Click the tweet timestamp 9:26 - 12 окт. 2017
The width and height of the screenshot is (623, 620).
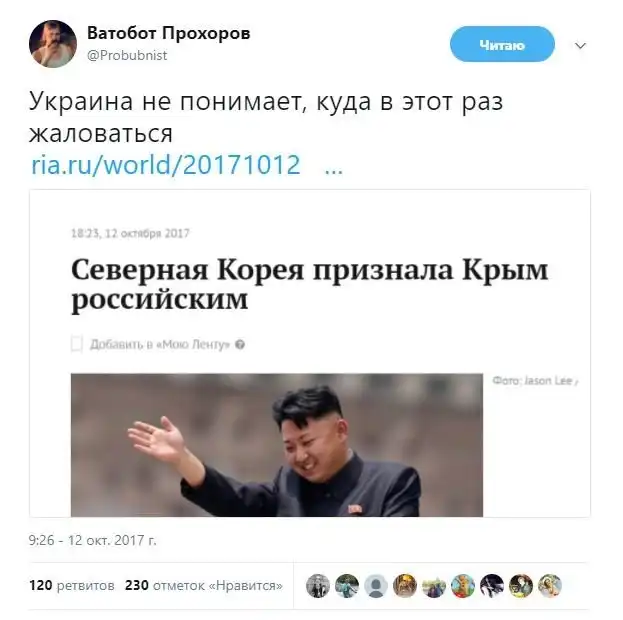pyautogui.click(x=93, y=541)
